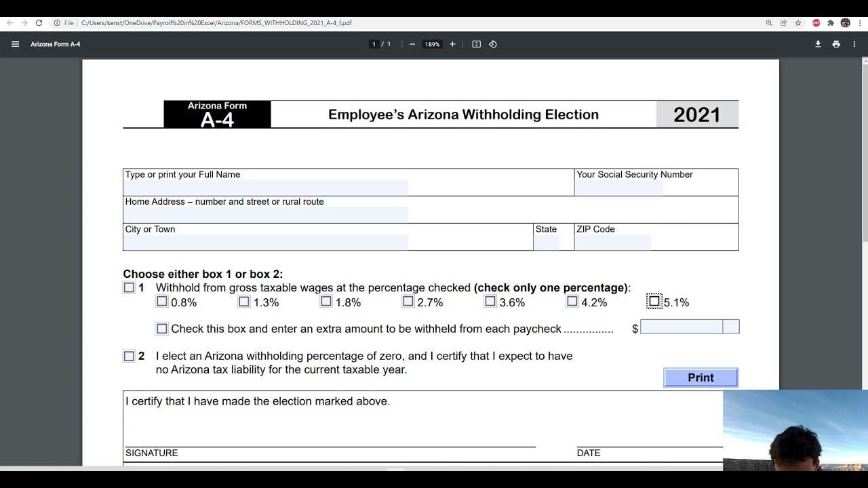Image resolution: width=868 pixels, height=488 pixels.
Task: Click the page number field in toolbar
Action: point(374,44)
